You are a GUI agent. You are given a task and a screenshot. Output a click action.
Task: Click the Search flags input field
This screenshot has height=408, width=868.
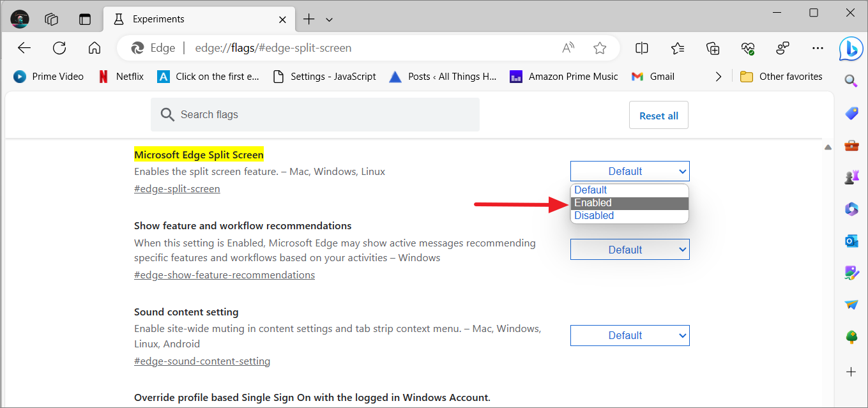point(315,114)
